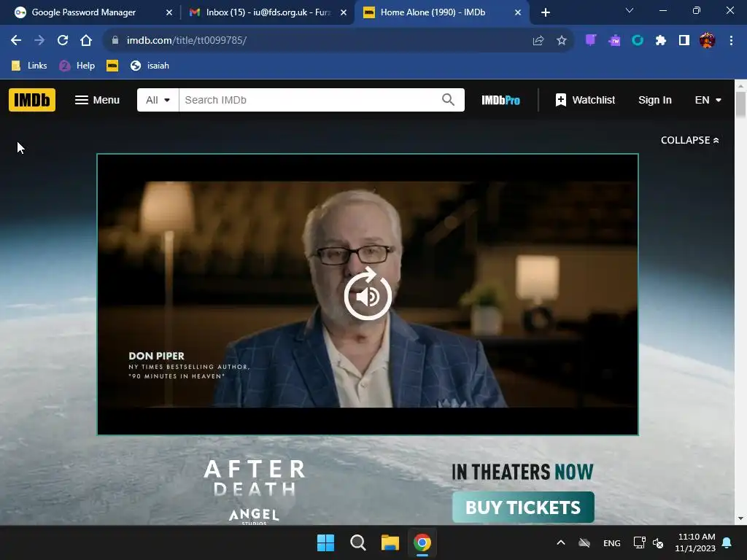747x560 pixels.
Task: Go to browser home page
Action: [x=86, y=41]
